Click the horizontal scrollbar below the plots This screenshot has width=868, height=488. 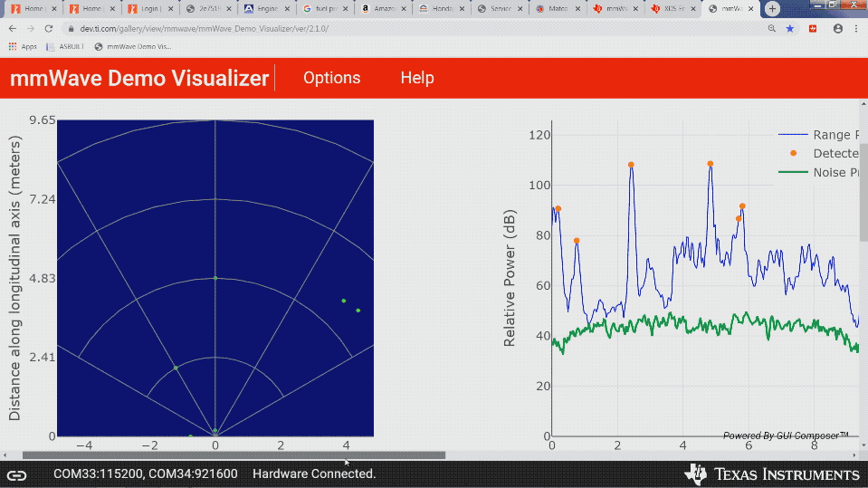[x=234, y=455]
